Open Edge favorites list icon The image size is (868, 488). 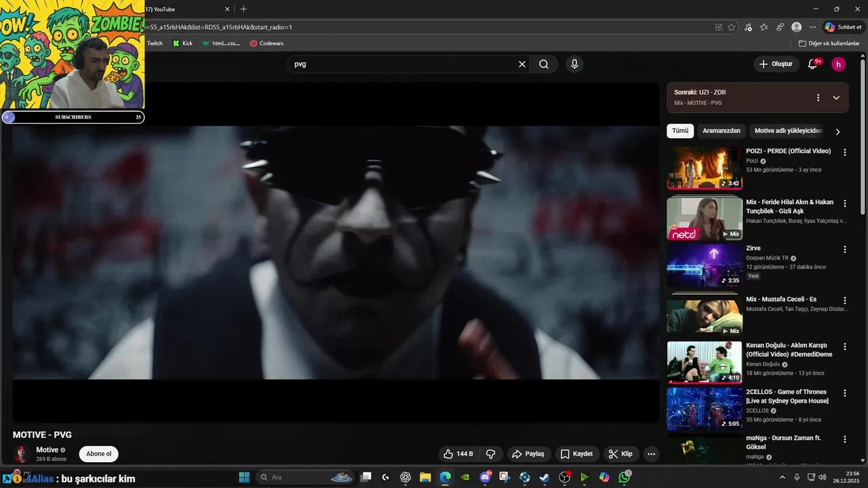click(x=764, y=27)
